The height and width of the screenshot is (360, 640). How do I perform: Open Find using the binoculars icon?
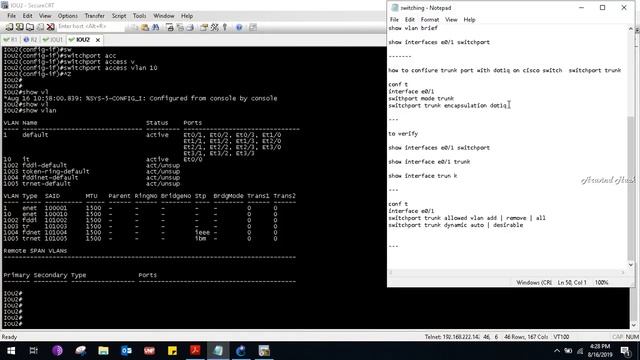click(x=156, y=27)
